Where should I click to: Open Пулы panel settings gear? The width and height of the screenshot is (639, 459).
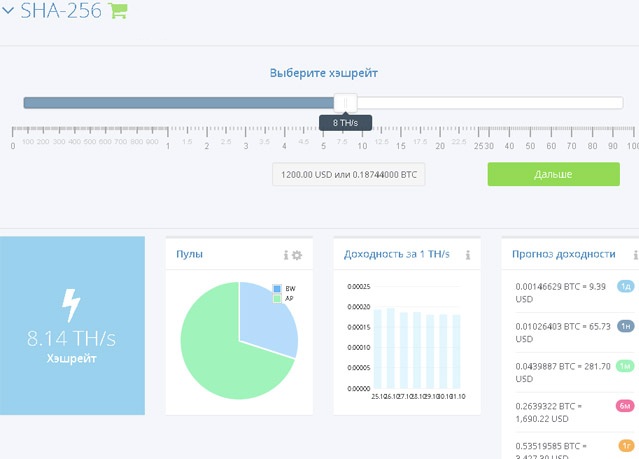pos(297,255)
